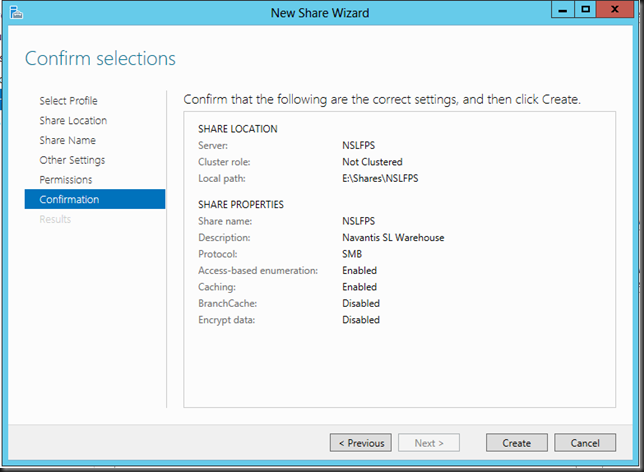Click Create to create the share
644x472 pixels.
tap(516, 442)
